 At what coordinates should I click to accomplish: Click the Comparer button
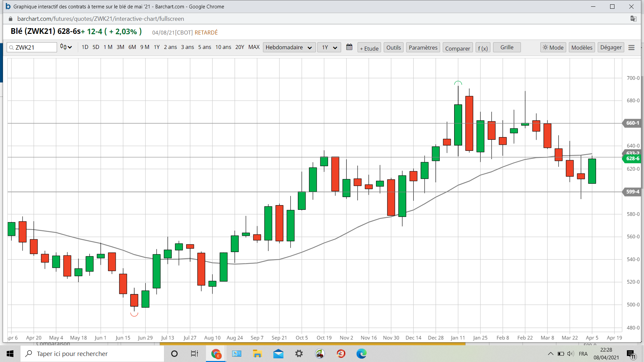pos(457,48)
